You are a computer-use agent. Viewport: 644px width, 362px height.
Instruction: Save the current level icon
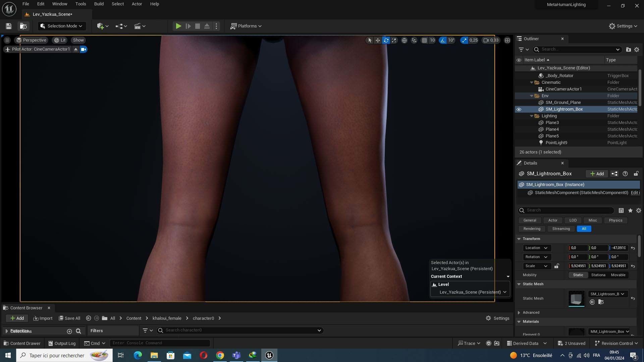pos(9,26)
